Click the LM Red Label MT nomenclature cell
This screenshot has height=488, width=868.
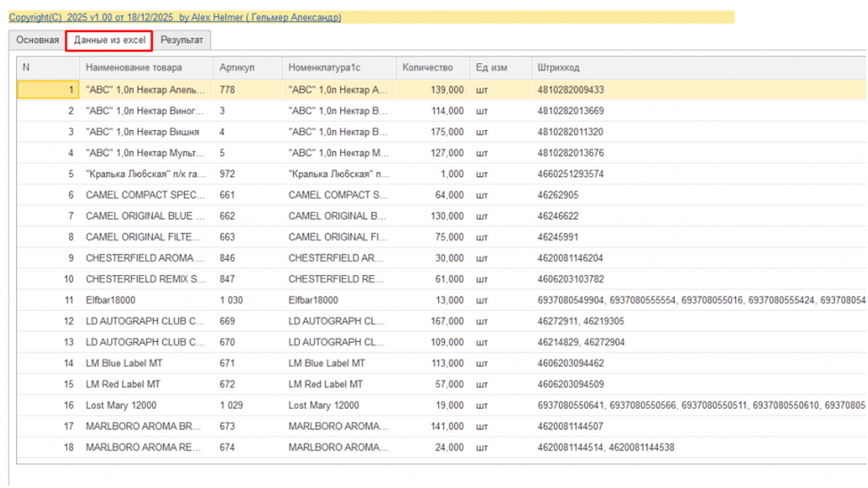pyautogui.click(x=326, y=385)
